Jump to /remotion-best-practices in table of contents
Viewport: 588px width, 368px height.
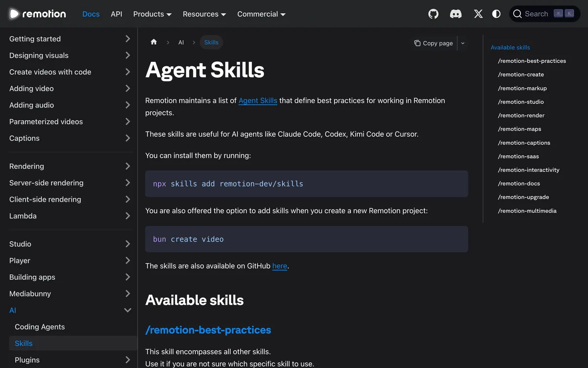[x=532, y=61]
